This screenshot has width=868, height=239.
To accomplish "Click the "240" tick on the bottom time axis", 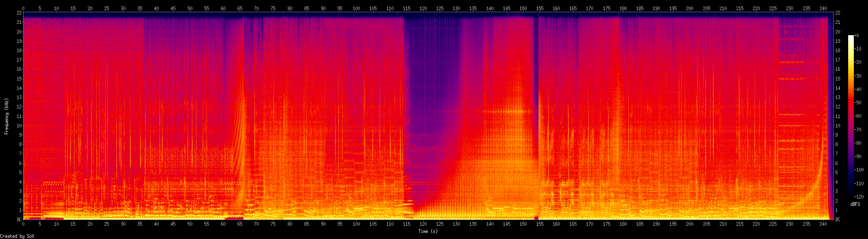I will 823,224.
